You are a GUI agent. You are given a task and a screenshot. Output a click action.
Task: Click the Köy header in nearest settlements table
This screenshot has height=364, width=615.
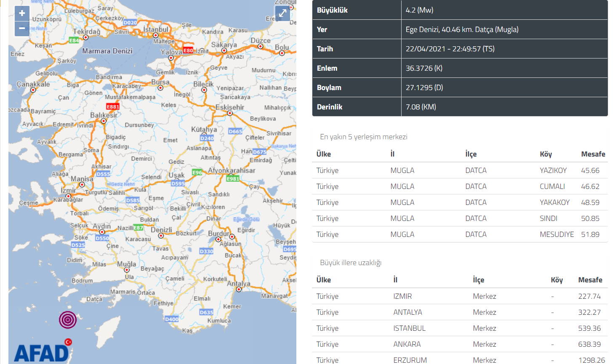[x=546, y=154]
